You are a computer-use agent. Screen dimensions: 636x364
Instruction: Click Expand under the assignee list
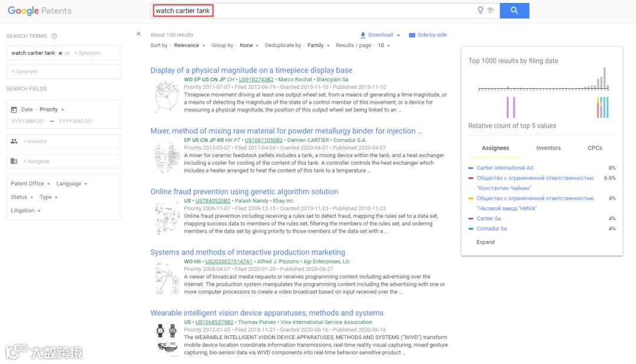pyautogui.click(x=485, y=242)
